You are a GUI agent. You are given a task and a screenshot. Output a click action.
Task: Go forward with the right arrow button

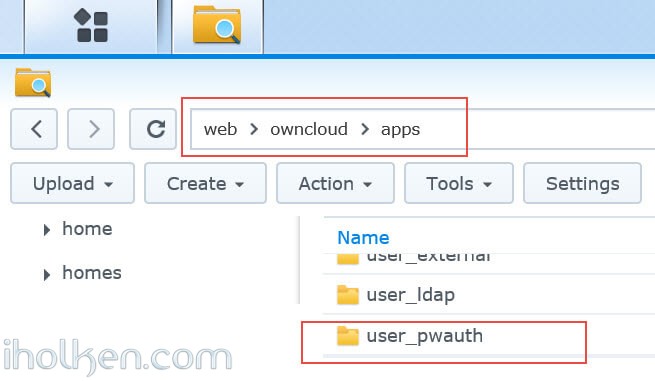(x=91, y=129)
